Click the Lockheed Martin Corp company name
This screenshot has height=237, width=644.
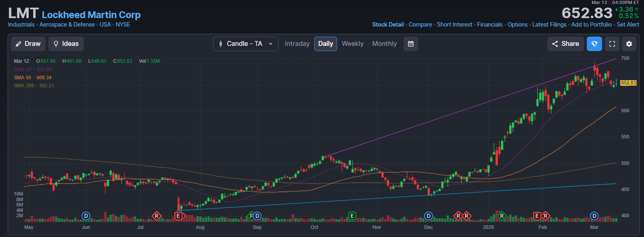91,15
